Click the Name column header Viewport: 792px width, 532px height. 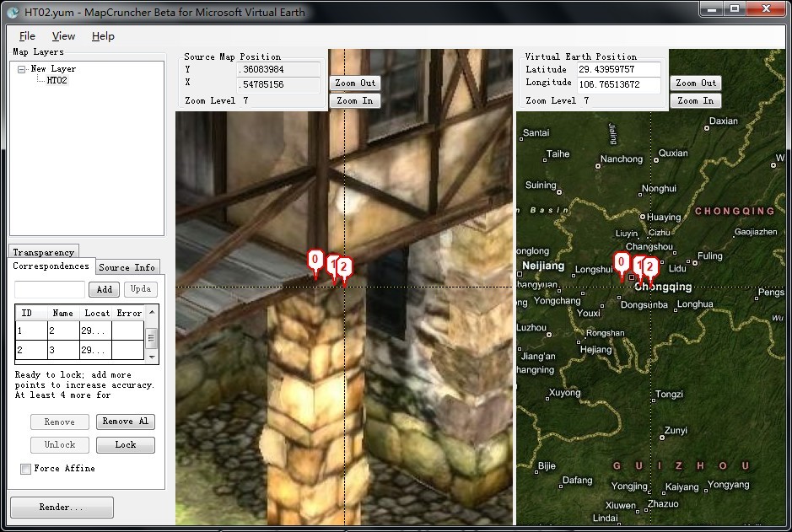pyautogui.click(x=63, y=313)
